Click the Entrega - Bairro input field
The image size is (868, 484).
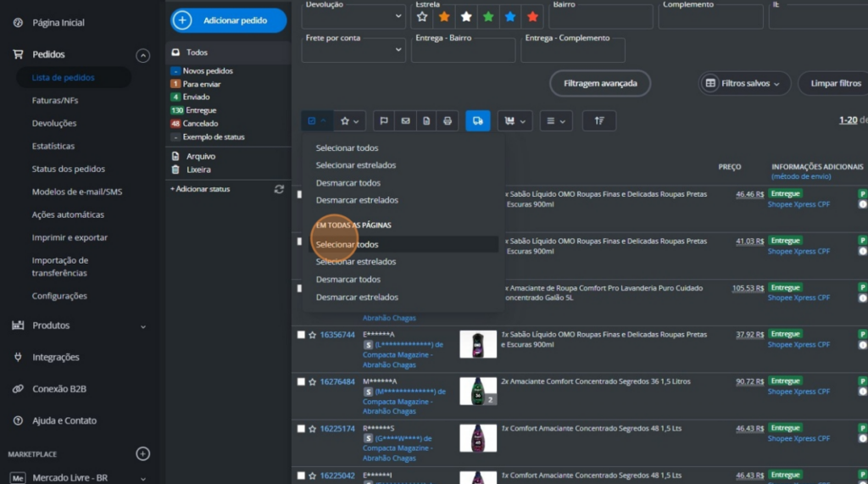[x=463, y=52]
